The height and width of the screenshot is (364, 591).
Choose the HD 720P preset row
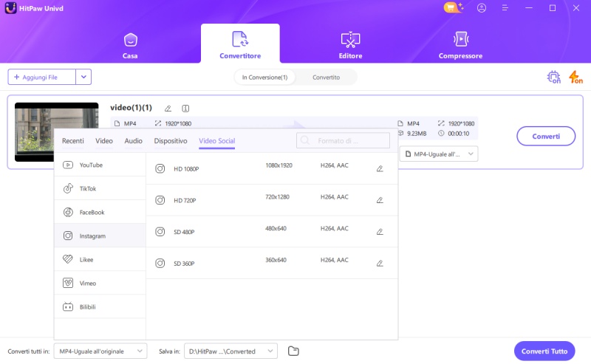point(272,200)
